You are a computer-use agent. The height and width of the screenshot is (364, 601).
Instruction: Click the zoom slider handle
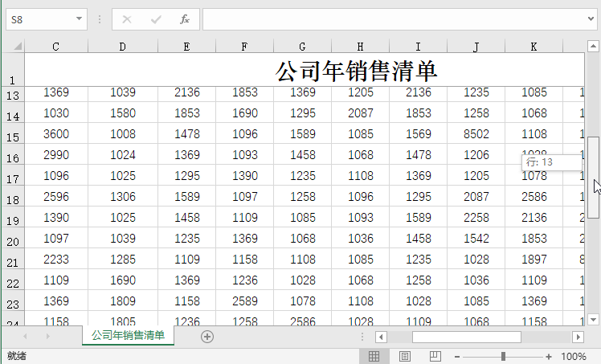click(503, 356)
